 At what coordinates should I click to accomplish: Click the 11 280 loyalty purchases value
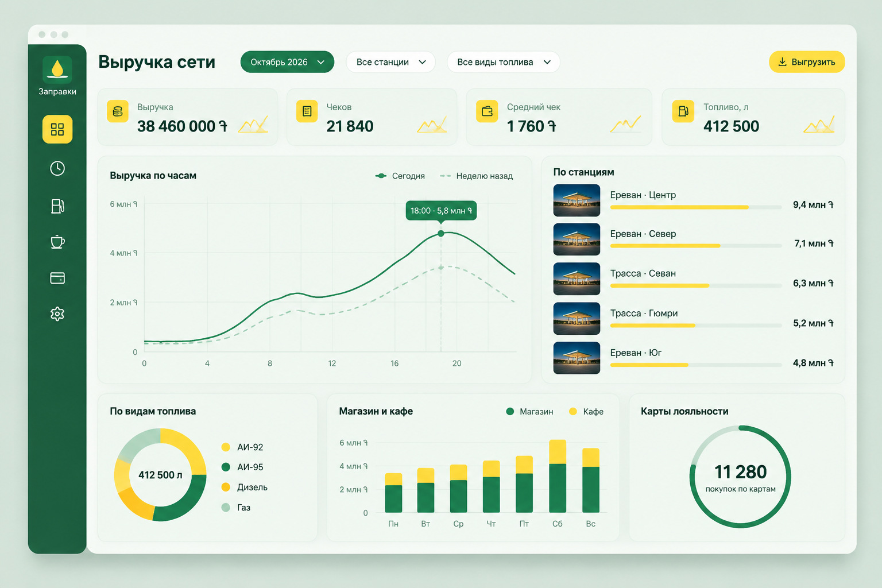(x=740, y=472)
